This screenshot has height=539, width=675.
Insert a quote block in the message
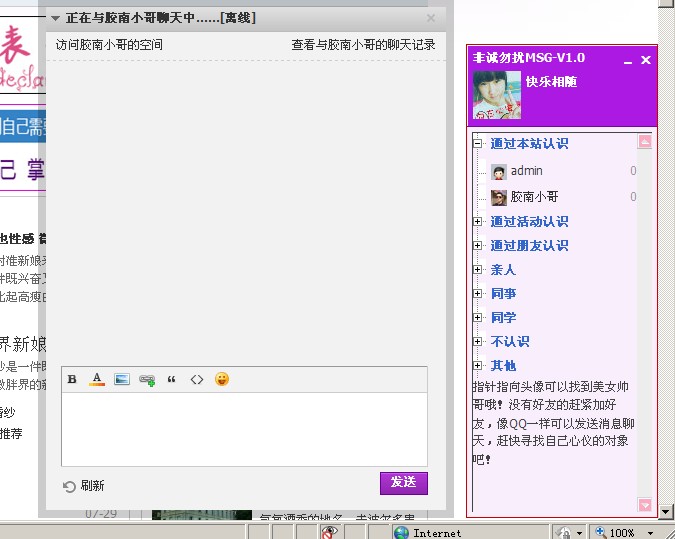point(171,380)
